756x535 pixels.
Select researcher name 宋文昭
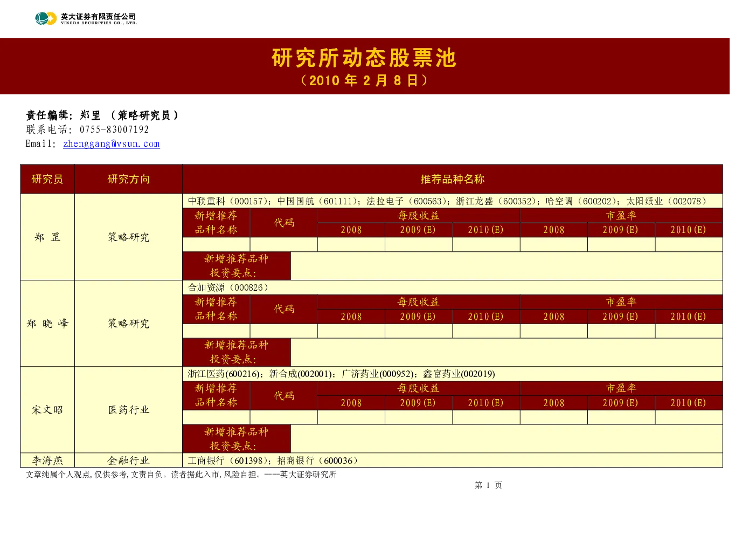pos(47,410)
